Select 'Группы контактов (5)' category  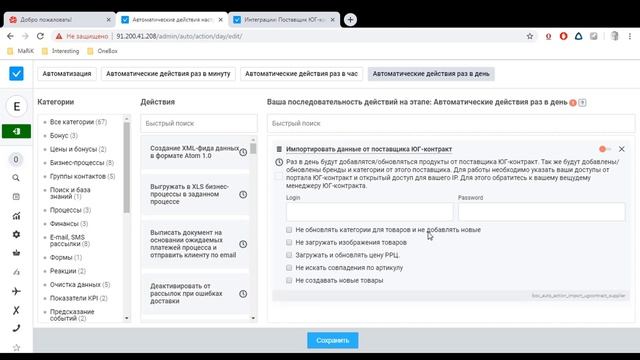(82, 176)
